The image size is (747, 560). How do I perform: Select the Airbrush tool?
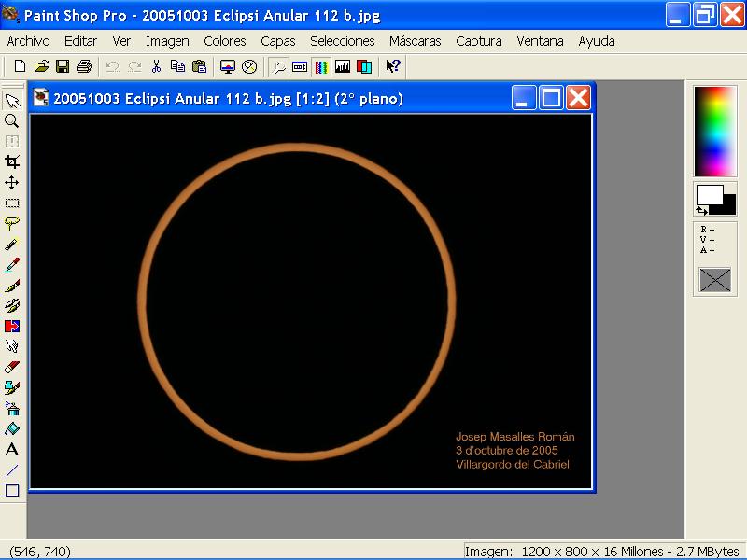pos(12,409)
